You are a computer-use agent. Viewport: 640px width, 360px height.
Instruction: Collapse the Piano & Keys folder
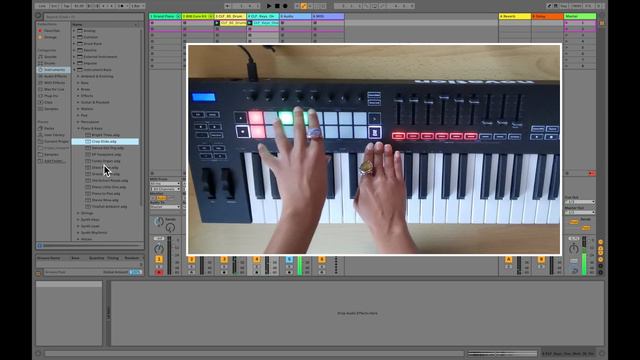coord(78,129)
